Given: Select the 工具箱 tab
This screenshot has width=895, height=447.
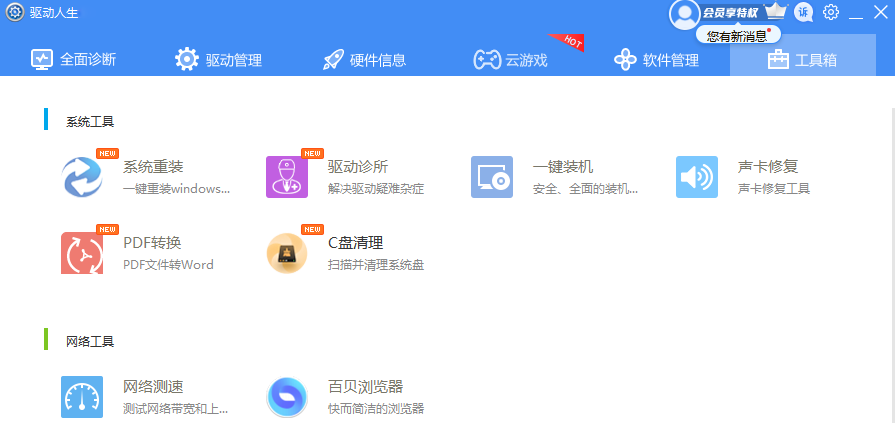Looking at the screenshot, I should click(803, 55).
